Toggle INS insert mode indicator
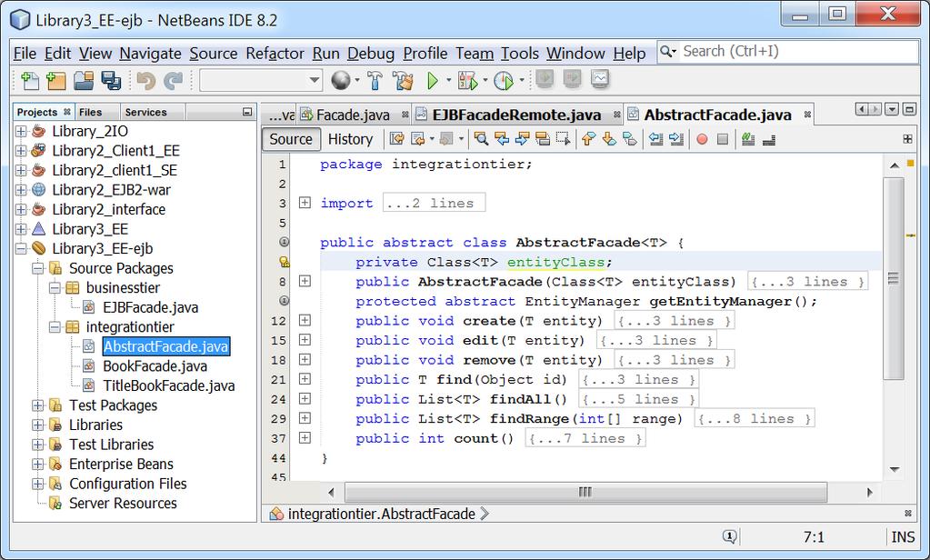This screenshot has width=930, height=560. click(x=903, y=537)
